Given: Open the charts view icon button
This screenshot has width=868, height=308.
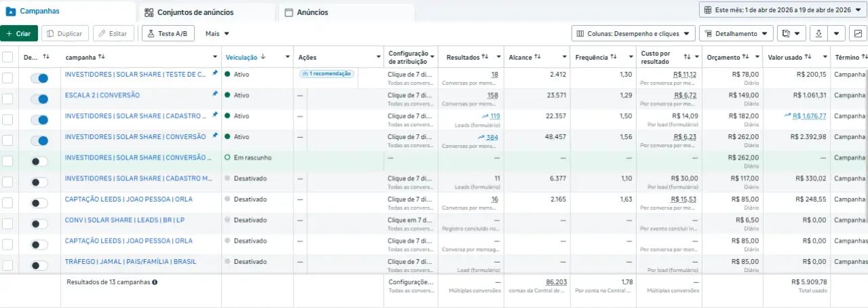Looking at the screenshot, I should tap(858, 33).
